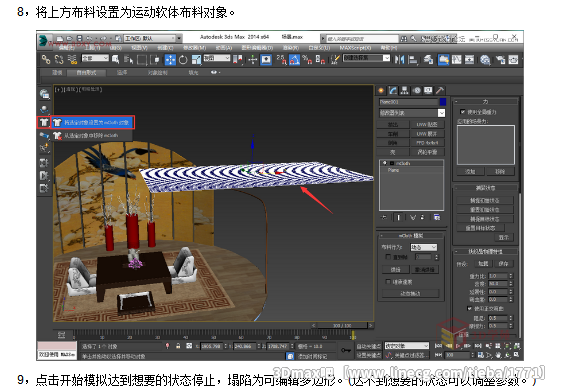Screen dimensions: 585x392
Task: Collapse the 捕获状态 rollout header
Action: 485,188
